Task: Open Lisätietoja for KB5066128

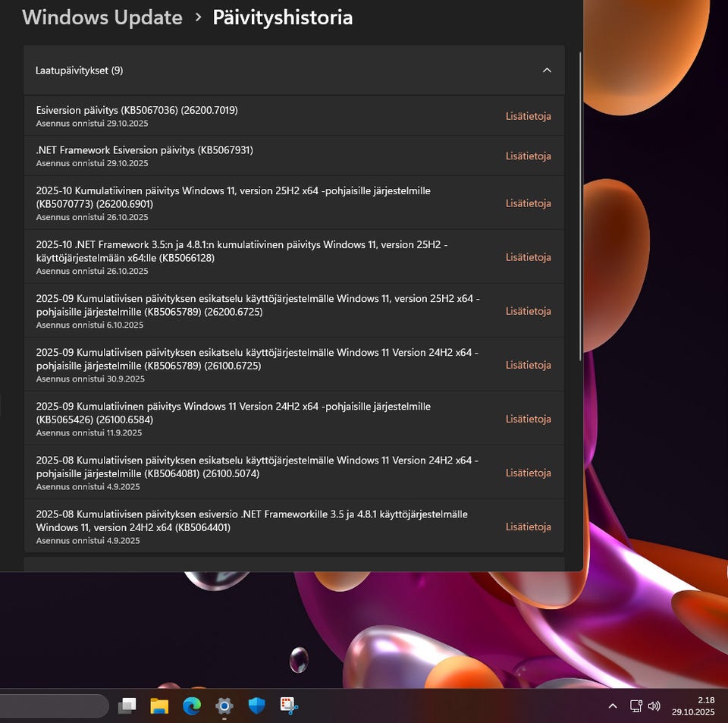Action: click(529, 257)
